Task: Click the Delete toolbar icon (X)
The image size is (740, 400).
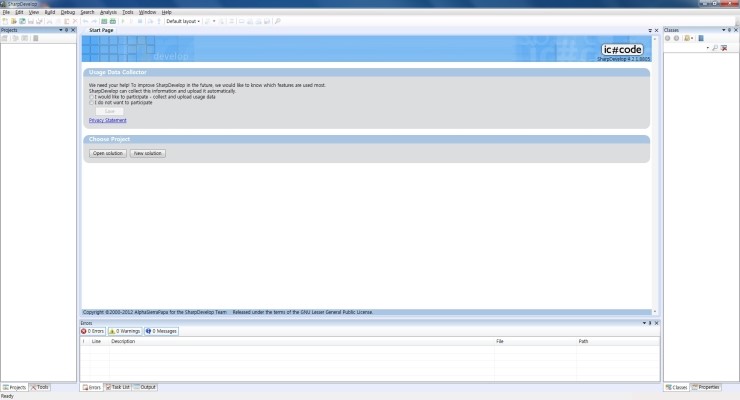Action: point(75,21)
